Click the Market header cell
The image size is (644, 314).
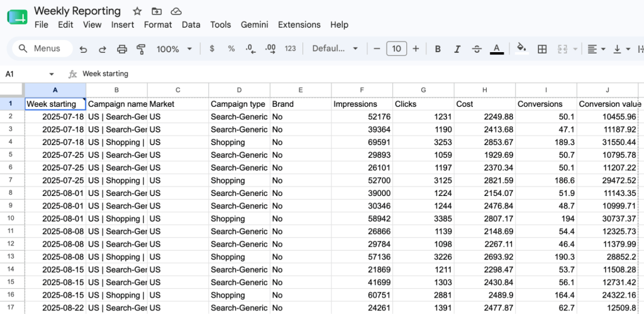click(x=178, y=104)
